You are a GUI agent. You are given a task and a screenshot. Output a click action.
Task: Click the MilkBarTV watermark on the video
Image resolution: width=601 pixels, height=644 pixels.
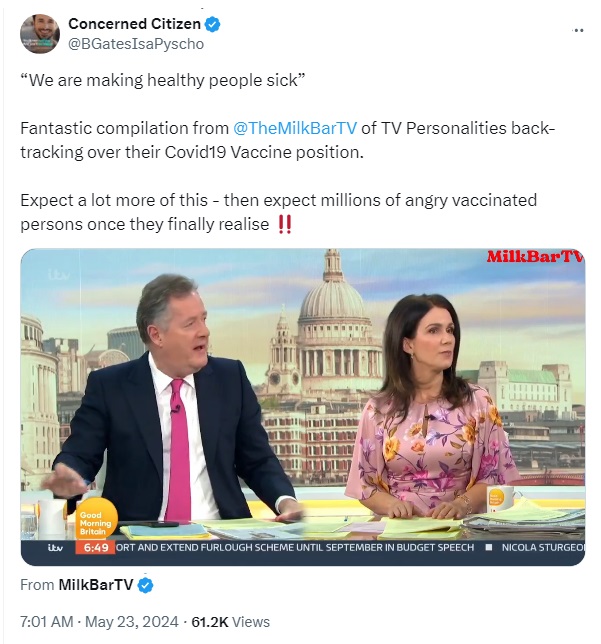[x=535, y=257]
